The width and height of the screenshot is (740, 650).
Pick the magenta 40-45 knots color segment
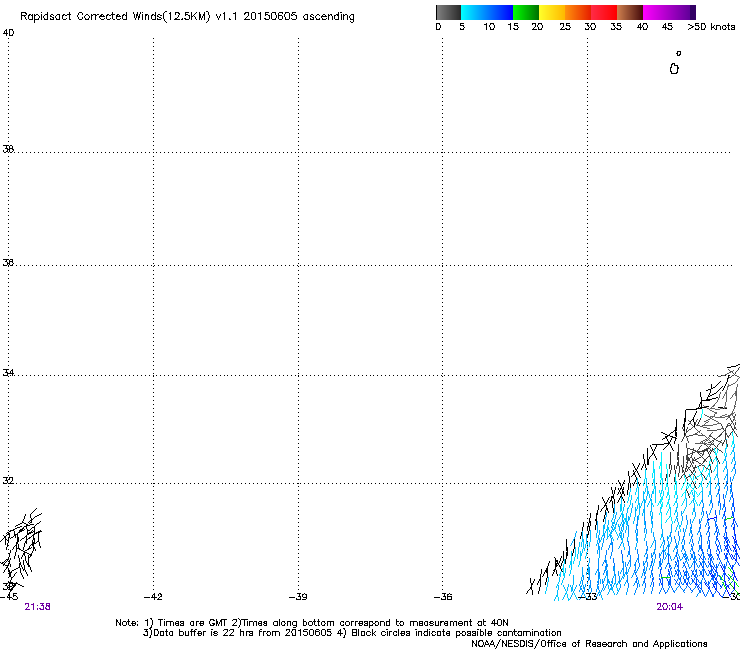[x=656, y=12]
